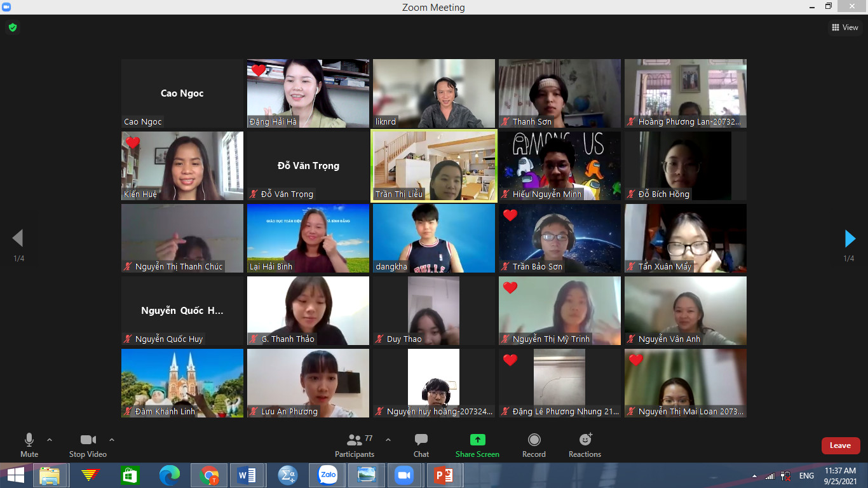Stop Video camera toggle
Screen dimensions: 868x488
pyautogui.click(x=88, y=445)
